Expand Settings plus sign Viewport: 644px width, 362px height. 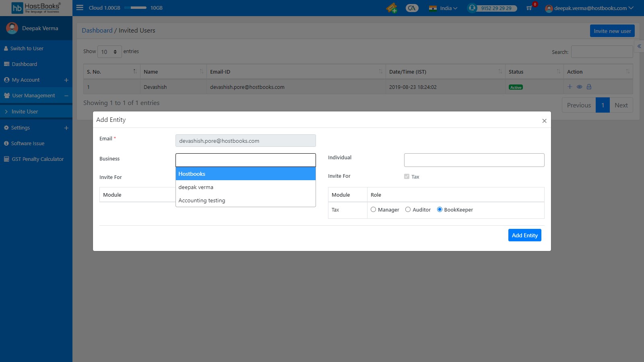[66, 128]
